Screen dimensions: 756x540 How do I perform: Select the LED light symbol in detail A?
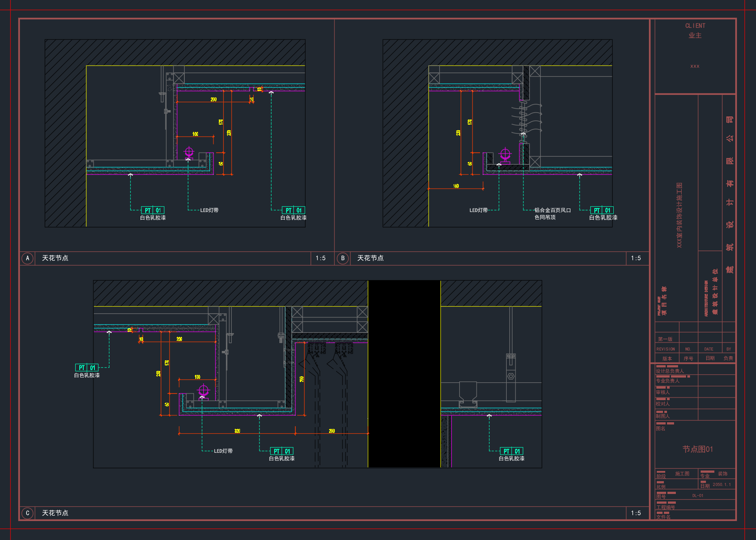click(189, 153)
